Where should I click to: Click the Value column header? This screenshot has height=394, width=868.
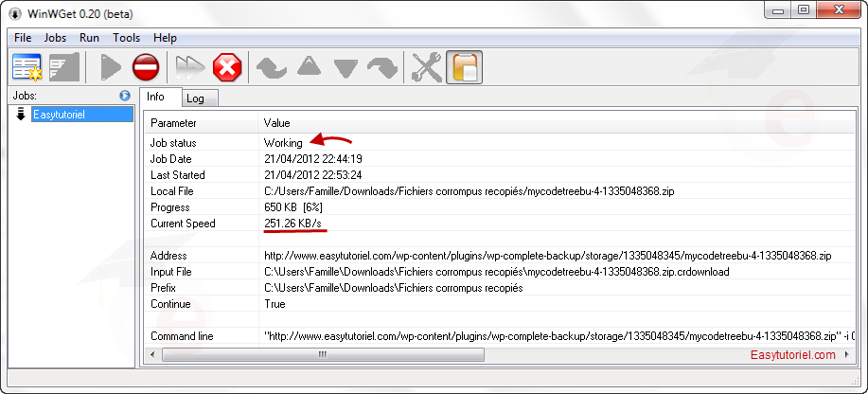pyautogui.click(x=557, y=123)
